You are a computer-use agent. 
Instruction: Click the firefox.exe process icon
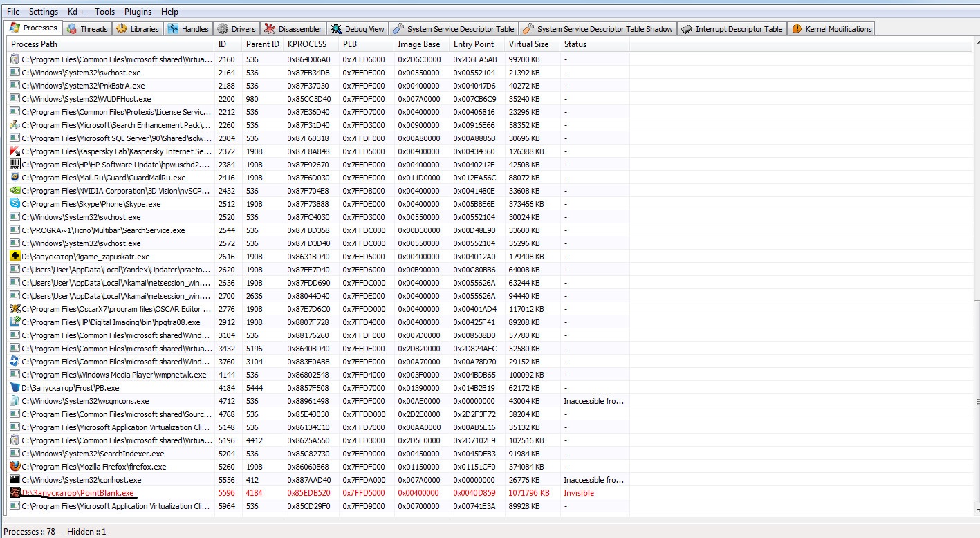tap(15, 467)
